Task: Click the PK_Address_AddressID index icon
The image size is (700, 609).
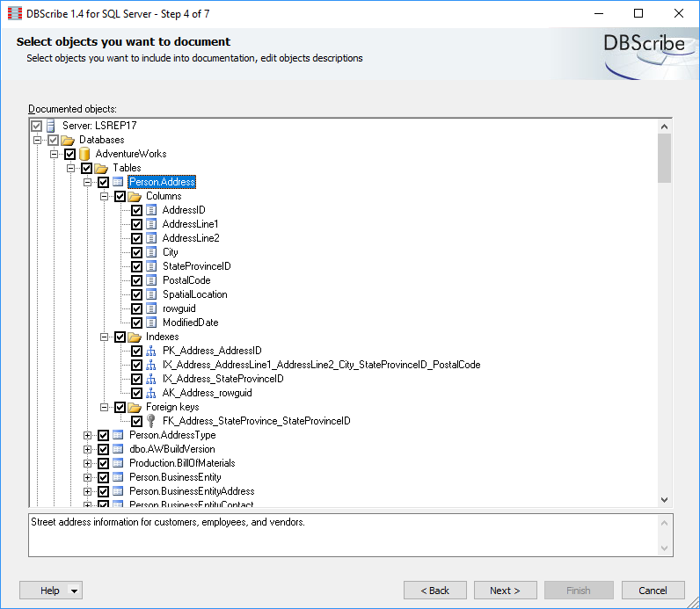Action: 151,351
